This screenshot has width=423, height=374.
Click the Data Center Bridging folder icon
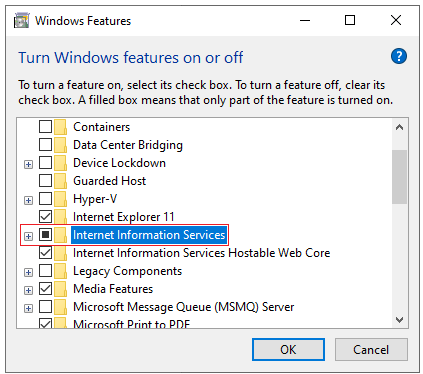60,145
